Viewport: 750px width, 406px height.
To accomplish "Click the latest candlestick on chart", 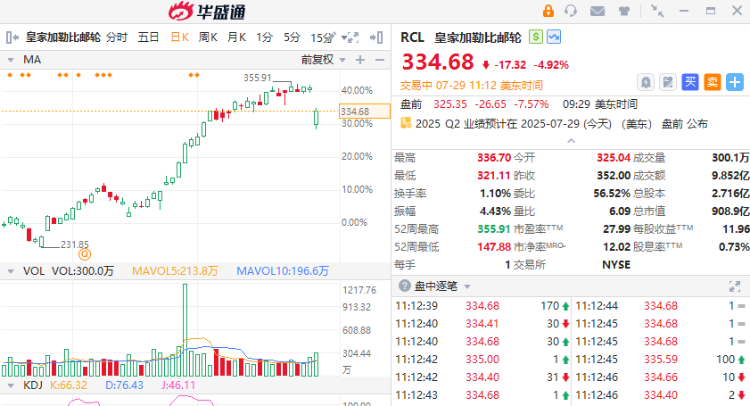I will [x=316, y=118].
